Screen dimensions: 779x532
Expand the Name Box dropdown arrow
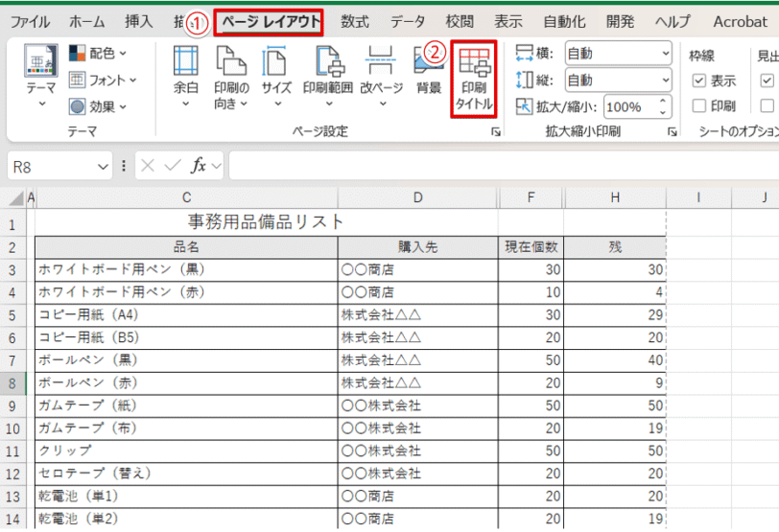click(103, 167)
